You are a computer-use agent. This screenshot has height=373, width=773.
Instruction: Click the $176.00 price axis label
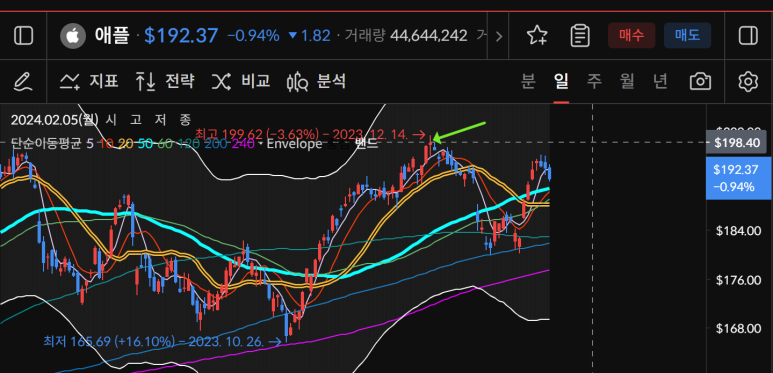tap(737, 280)
